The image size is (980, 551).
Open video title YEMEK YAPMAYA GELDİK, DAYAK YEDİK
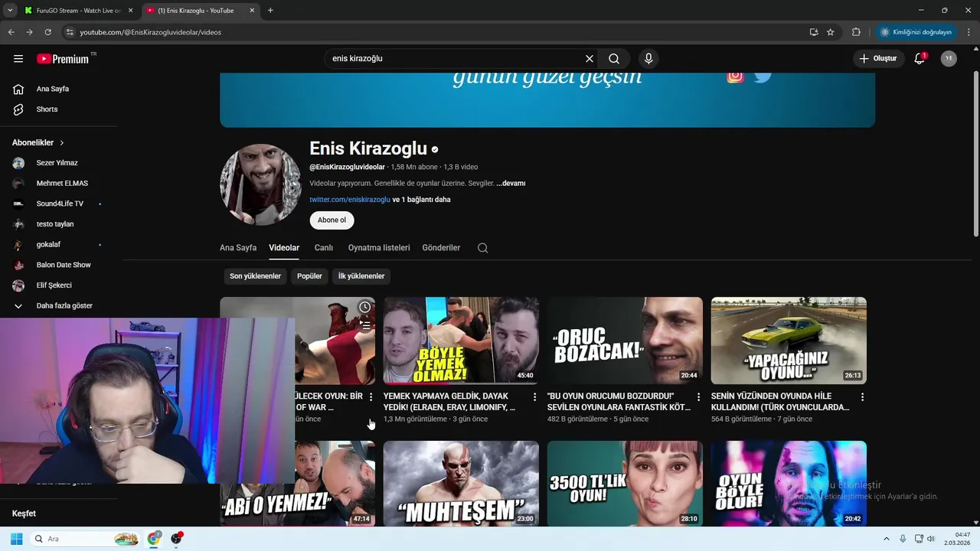pos(450,402)
